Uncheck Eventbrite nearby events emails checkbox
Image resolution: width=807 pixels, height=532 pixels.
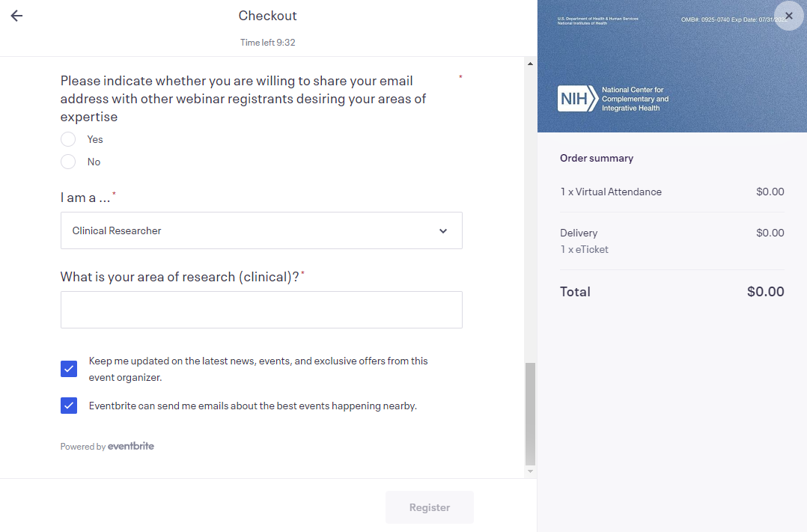pyautogui.click(x=69, y=406)
